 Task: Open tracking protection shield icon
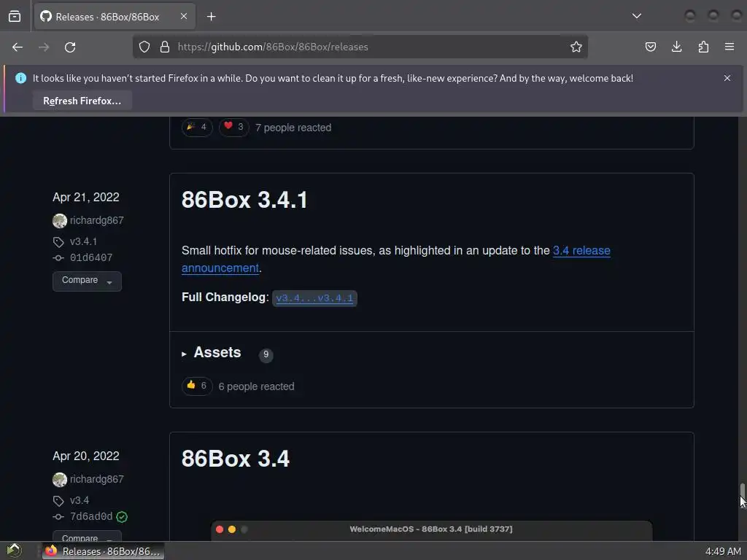(x=144, y=47)
